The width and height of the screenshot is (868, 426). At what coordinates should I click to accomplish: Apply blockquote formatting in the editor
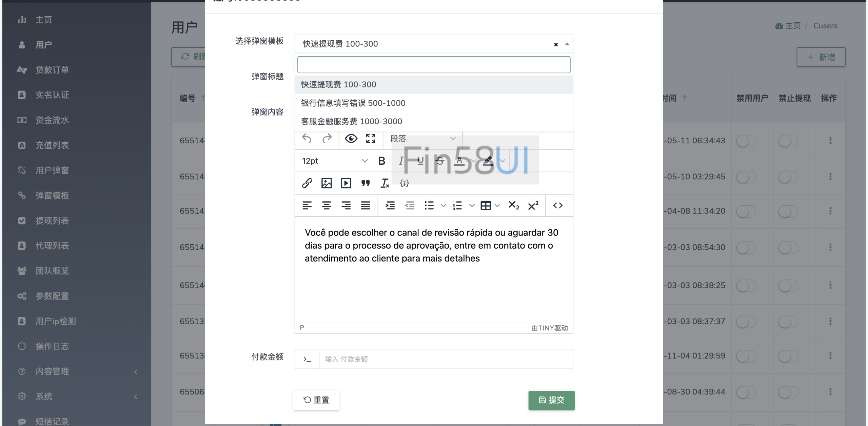point(365,183)
